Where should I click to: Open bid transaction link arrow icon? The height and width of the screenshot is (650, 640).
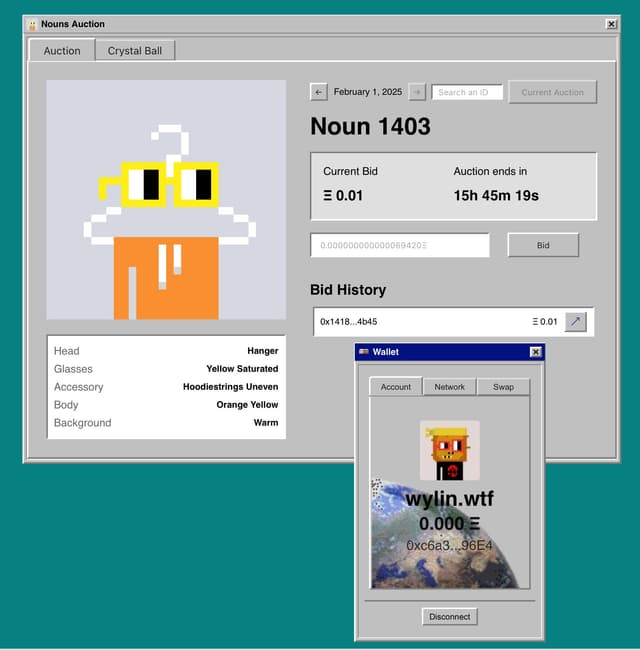[576, 322]
